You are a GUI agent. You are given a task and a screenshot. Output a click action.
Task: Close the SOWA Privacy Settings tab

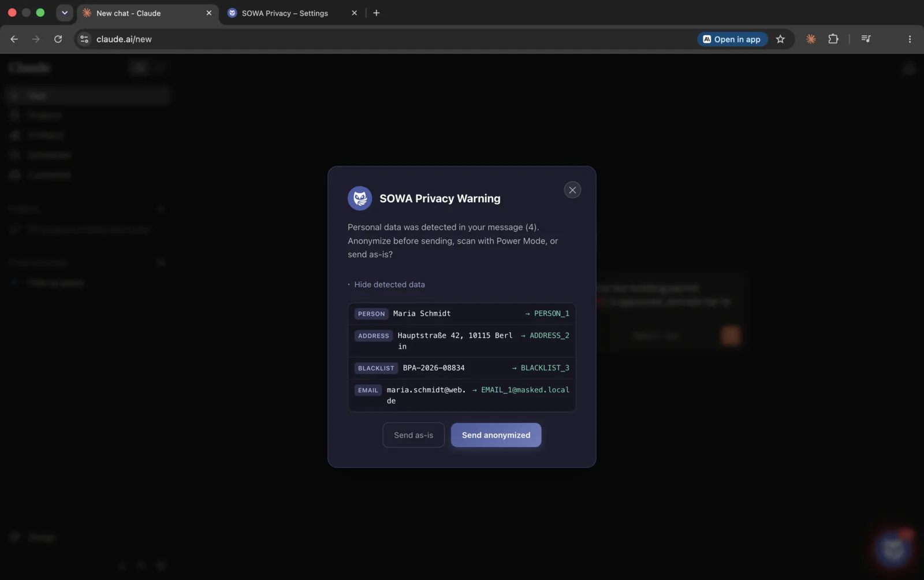355,13
